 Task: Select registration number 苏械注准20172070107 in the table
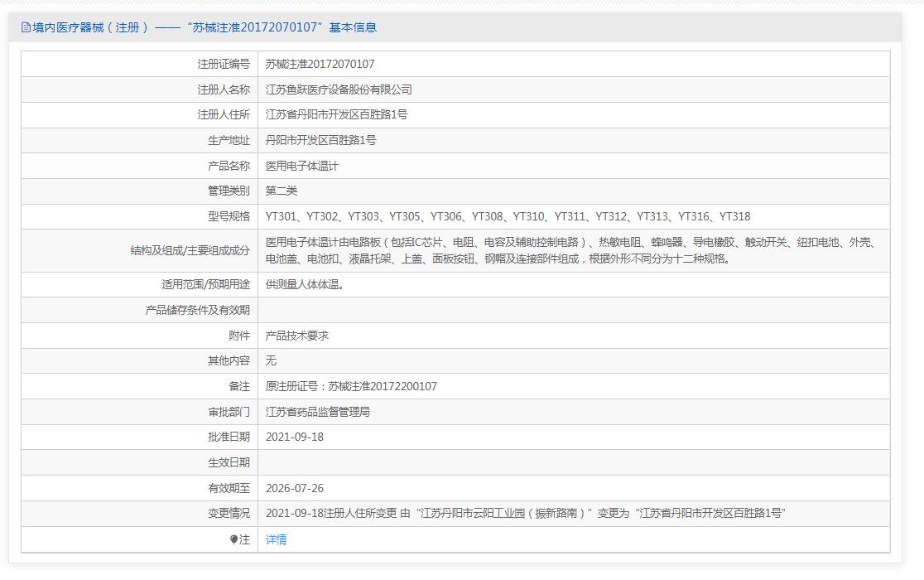pos(320,65)
